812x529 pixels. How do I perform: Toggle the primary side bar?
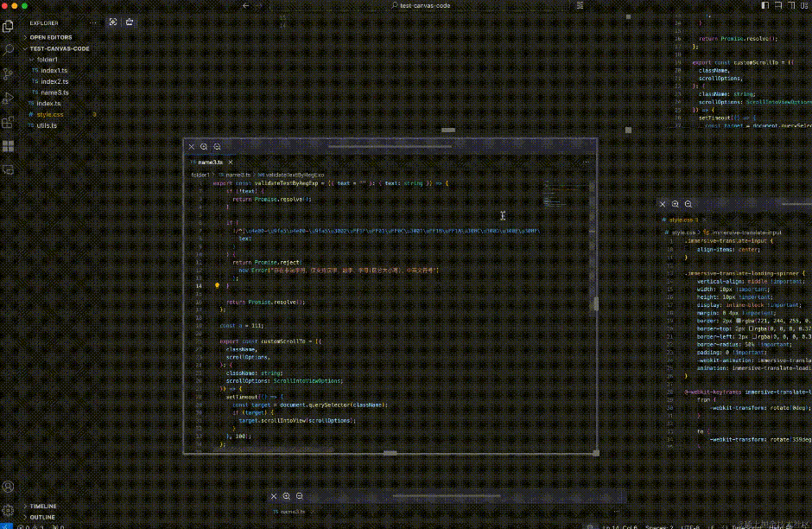764,5
